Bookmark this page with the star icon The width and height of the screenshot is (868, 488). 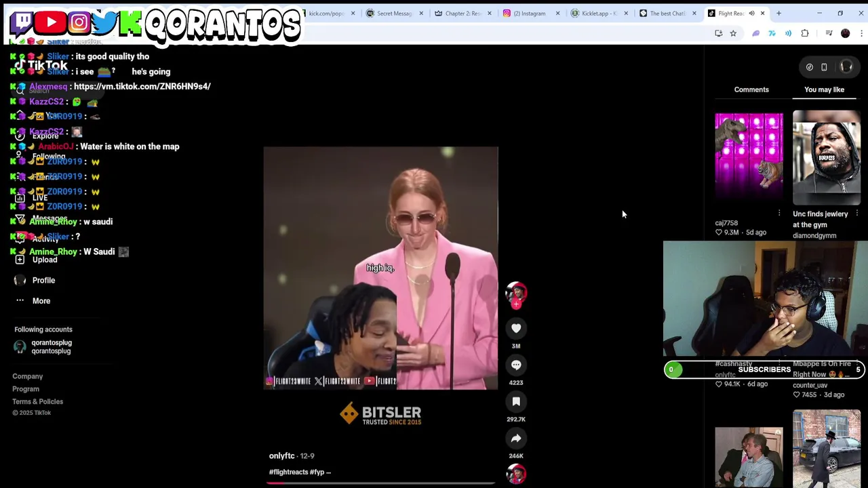(733, 33)
